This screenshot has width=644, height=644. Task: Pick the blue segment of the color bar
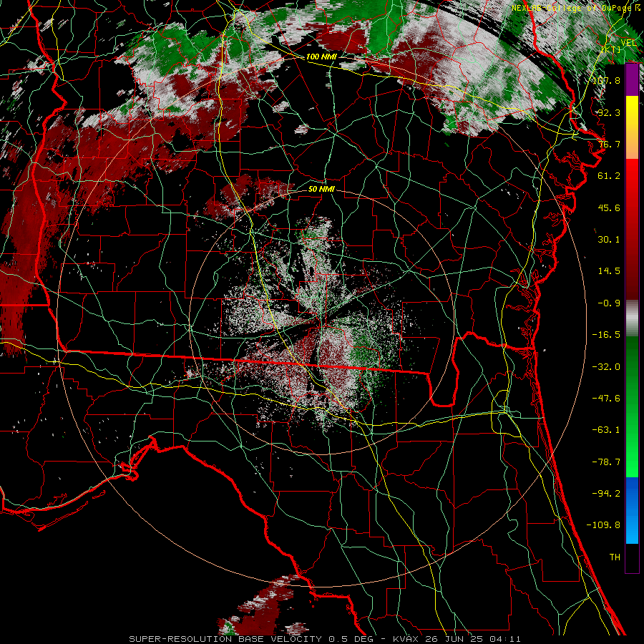click(x=632, y=510)
